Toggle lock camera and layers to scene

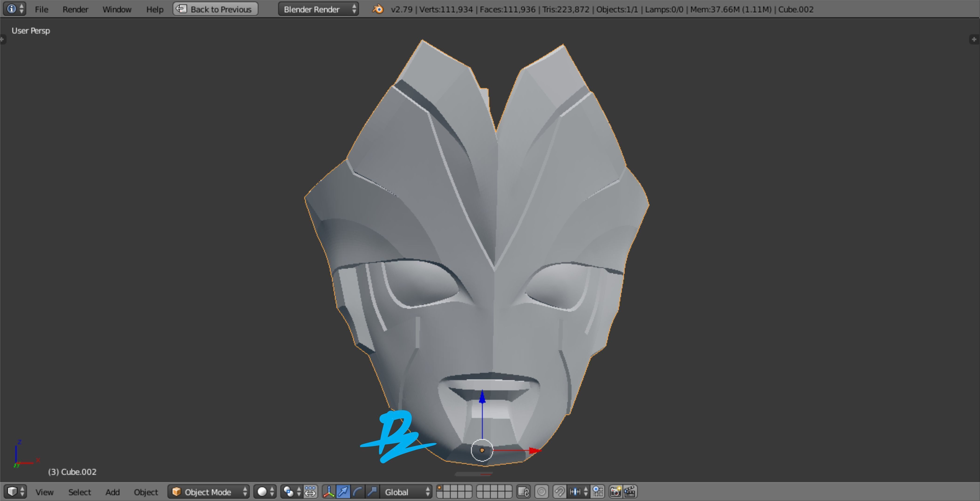(x=524, y=491)
